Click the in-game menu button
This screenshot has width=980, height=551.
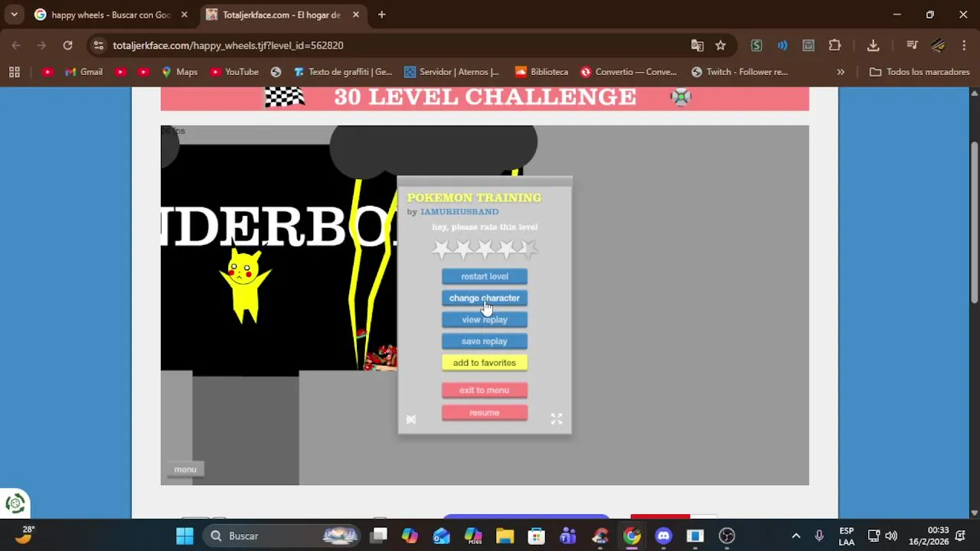(x=185, y=469)
